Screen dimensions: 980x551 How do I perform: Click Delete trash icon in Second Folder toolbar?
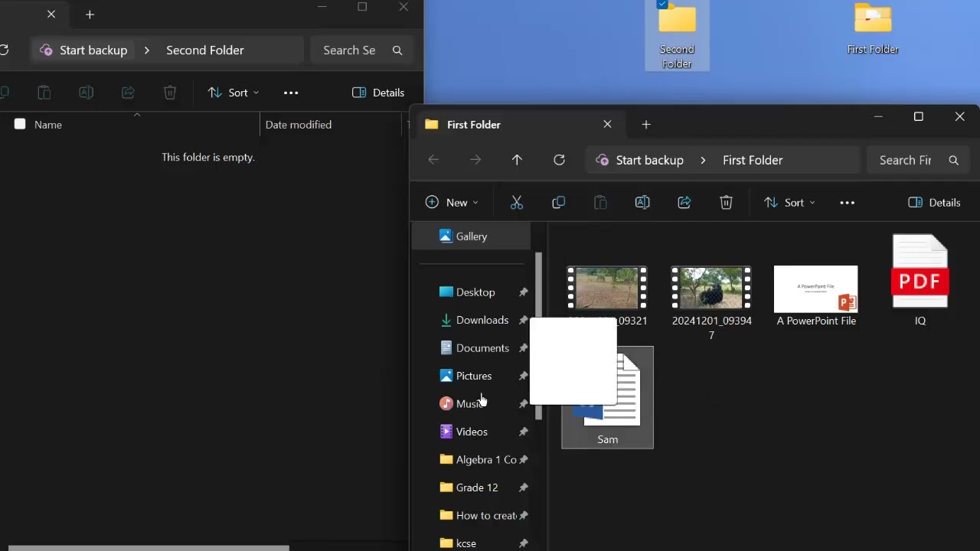pos(170,93)
